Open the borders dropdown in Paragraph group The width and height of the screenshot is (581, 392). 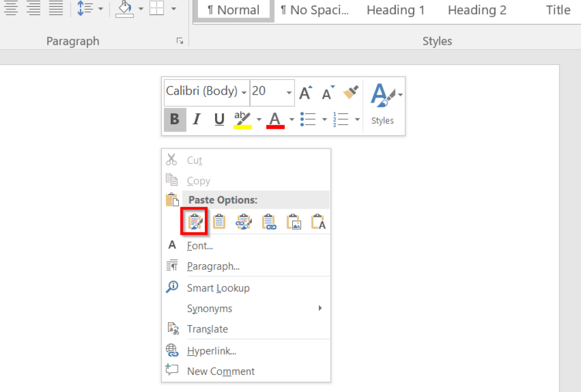[x=172, y=9]
